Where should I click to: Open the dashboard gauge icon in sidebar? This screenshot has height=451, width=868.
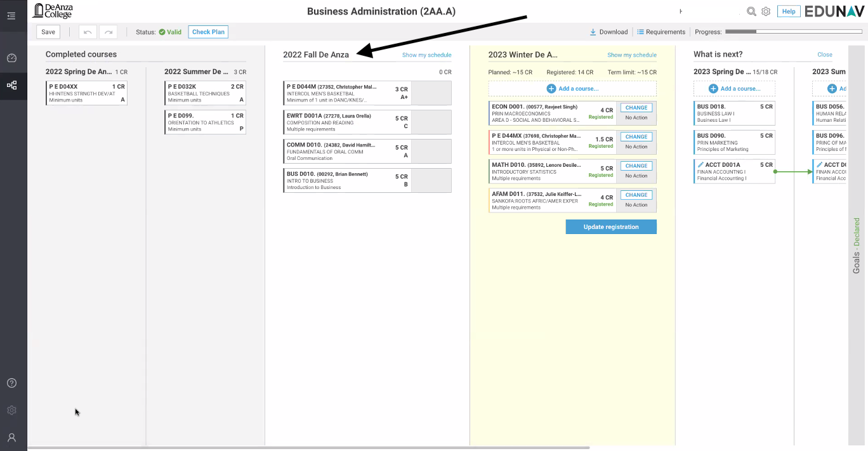[11, 58]
